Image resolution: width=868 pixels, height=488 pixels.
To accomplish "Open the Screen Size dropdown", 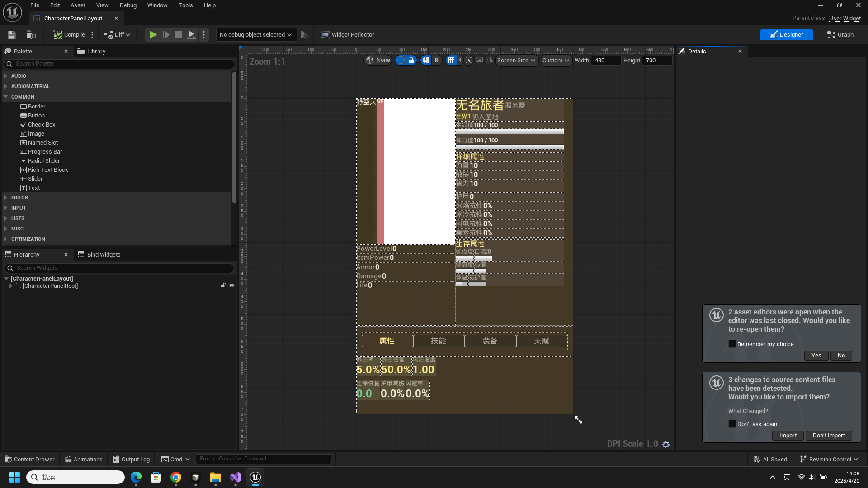I will tap(516, 60).
